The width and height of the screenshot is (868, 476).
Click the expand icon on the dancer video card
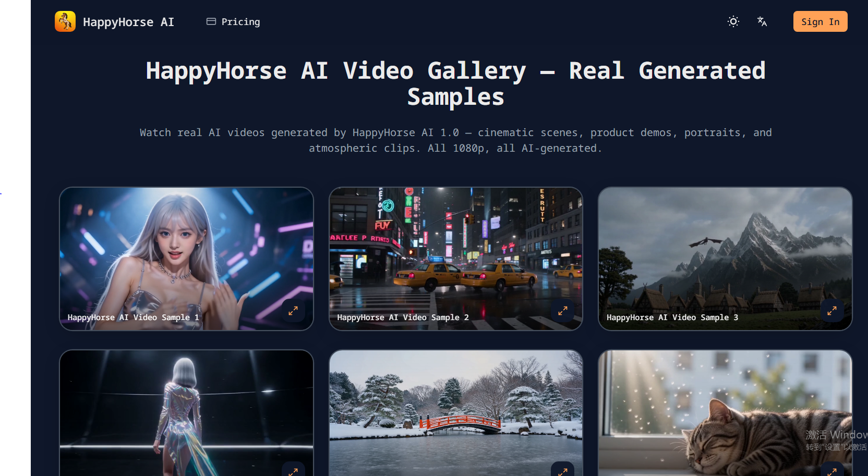294,470
